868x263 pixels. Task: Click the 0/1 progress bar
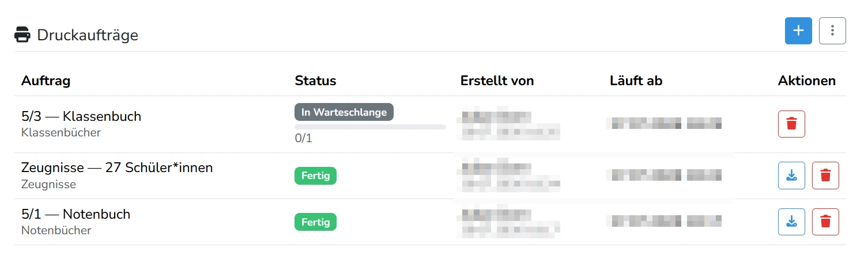(x=370, y=127)
